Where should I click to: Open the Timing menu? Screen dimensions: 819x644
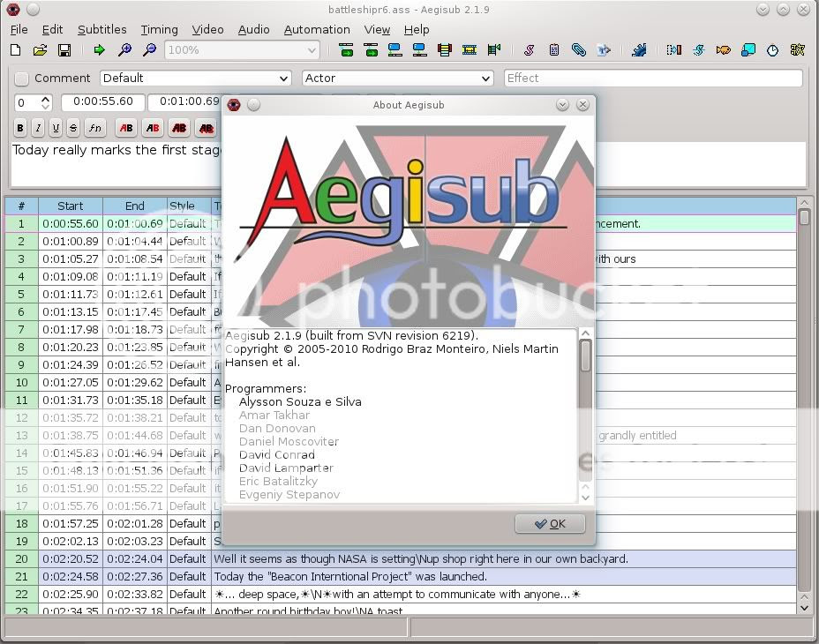160,30
